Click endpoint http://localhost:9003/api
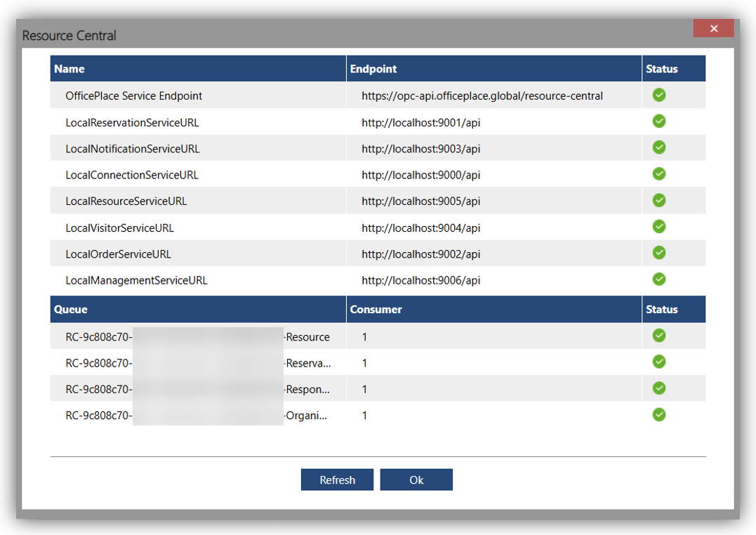 [421, 149]
